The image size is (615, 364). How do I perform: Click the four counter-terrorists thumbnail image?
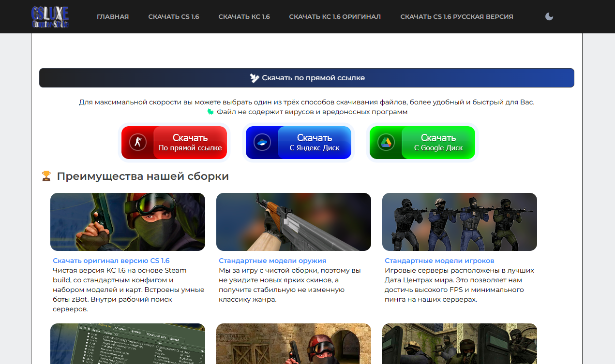point(459,222)
